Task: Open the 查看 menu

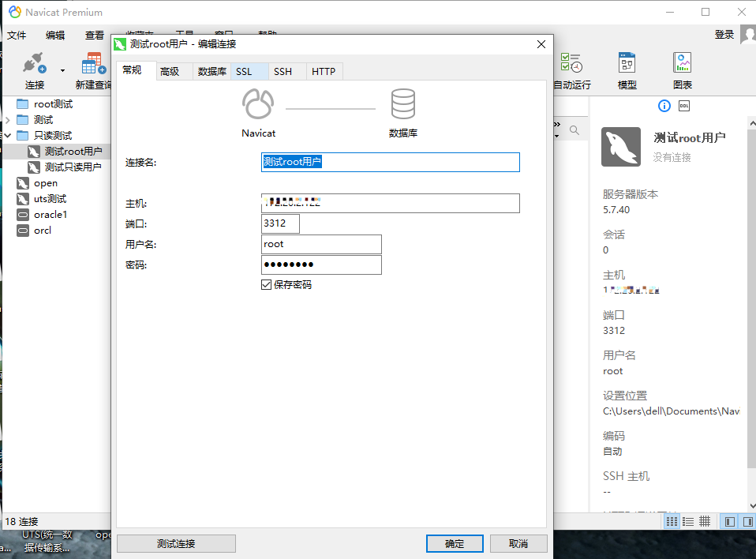Action: (95, 36)
